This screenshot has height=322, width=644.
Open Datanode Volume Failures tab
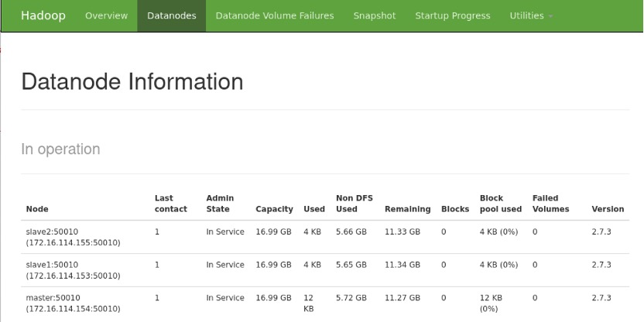coord(275,15)
